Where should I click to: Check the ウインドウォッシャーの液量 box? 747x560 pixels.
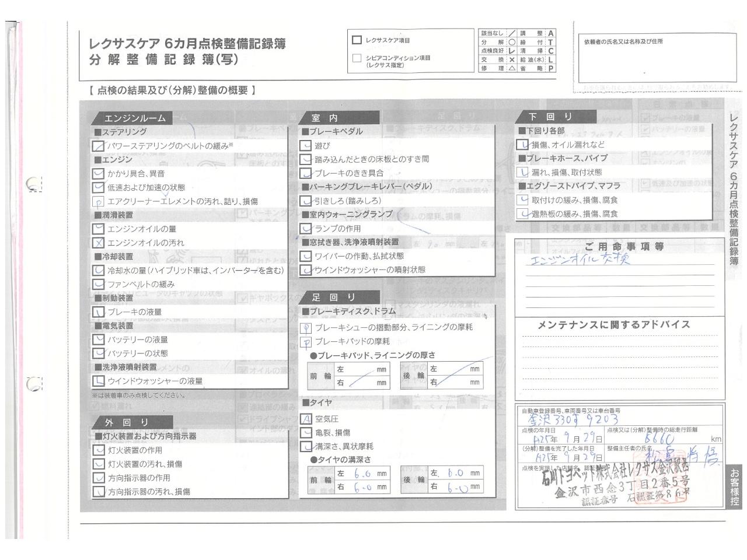point(99,381)
